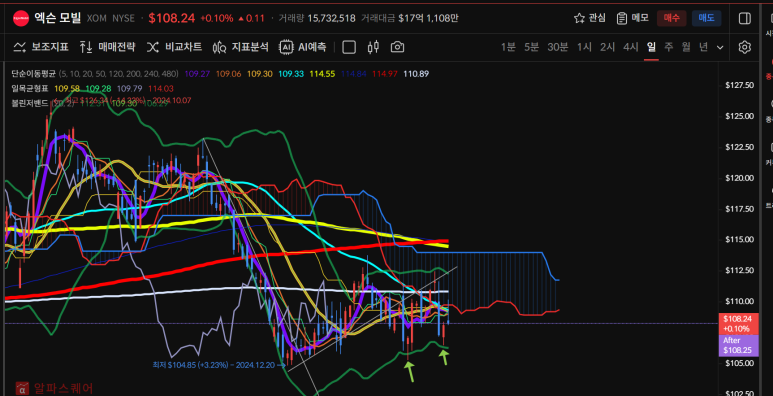
Task: Open 보조지표 indicators menu
Action: [41, 47]
